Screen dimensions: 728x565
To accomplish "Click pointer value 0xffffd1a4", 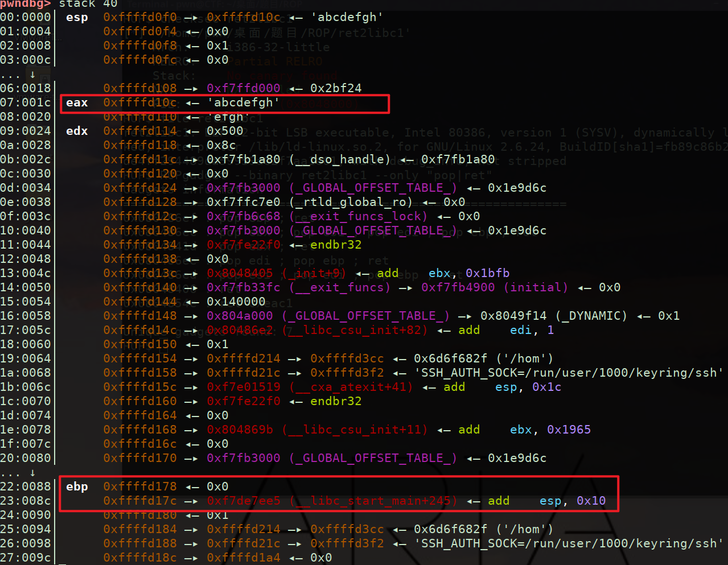I will click(x=244, y=558).
